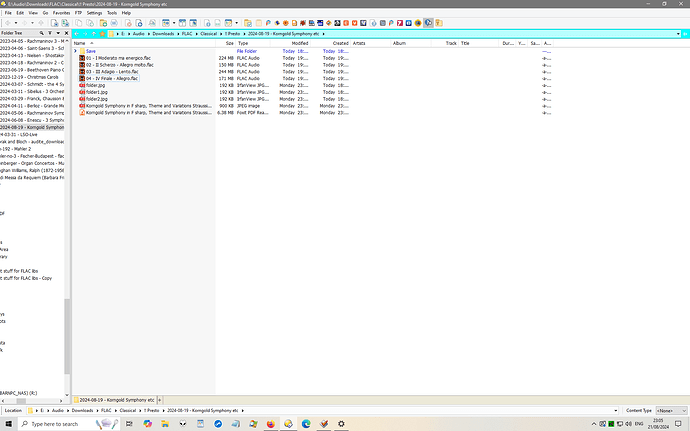Select tree item 2023-06-19 - Beethoven Piano

32,70
